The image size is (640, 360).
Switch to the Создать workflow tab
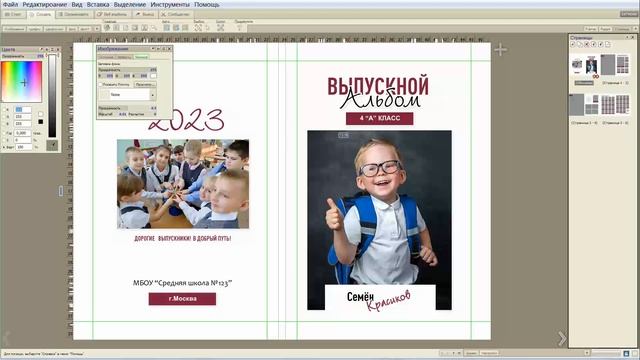click(x=40, y=14)
